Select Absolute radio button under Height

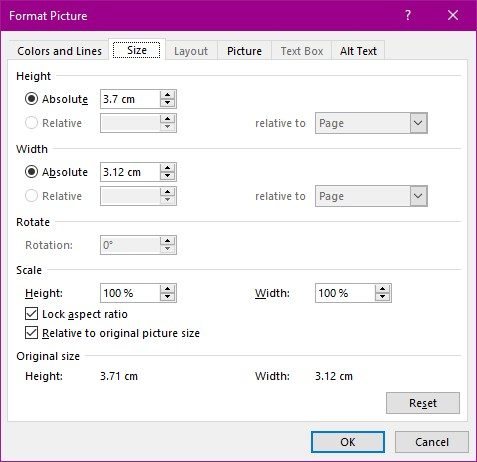[x=31, y=99]
